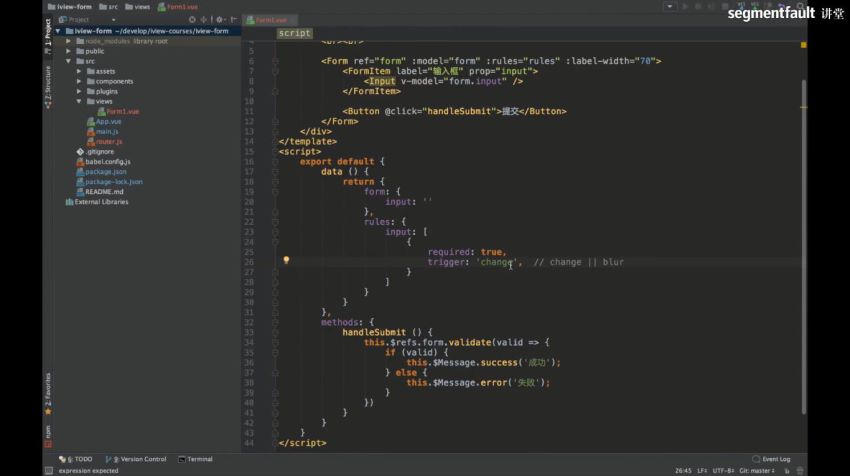Image resolution: width=850 pixels, height=476 pixels.
Task: Hide the Project panel via hide icon
Action: click(234, 20)
